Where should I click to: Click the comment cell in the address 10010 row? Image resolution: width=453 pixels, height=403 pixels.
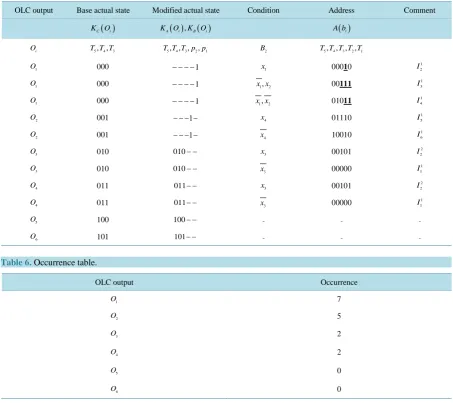pos(419,135)
